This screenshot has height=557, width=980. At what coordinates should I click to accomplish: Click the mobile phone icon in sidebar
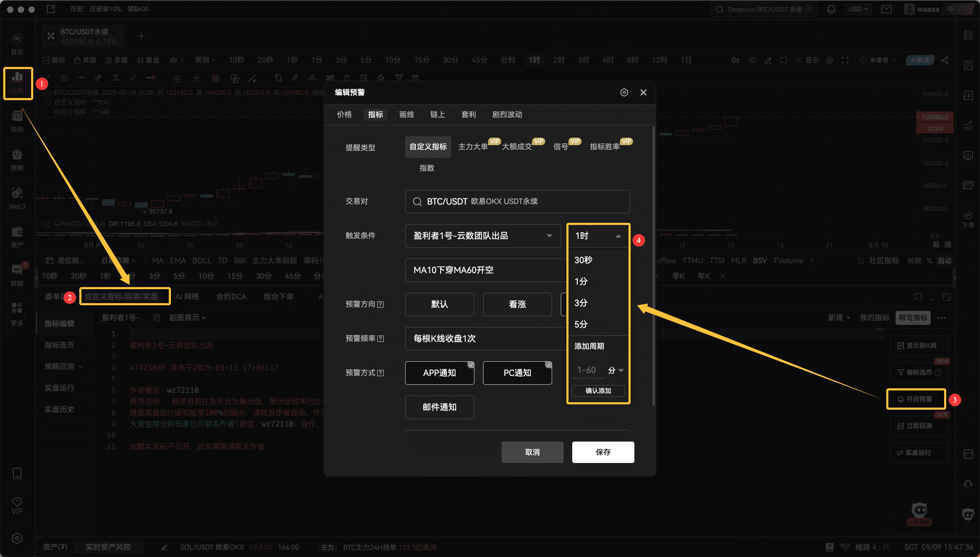coord(17,473)
